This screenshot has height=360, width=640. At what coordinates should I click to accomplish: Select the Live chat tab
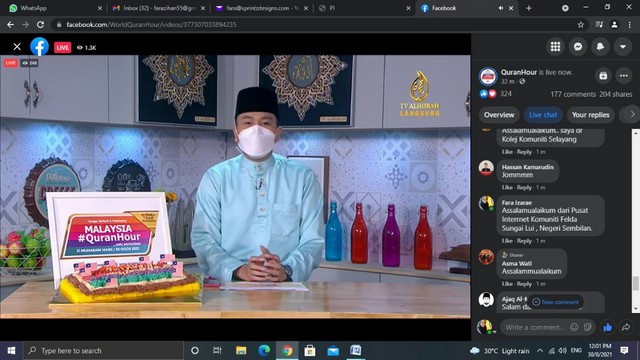click(543, 115)
